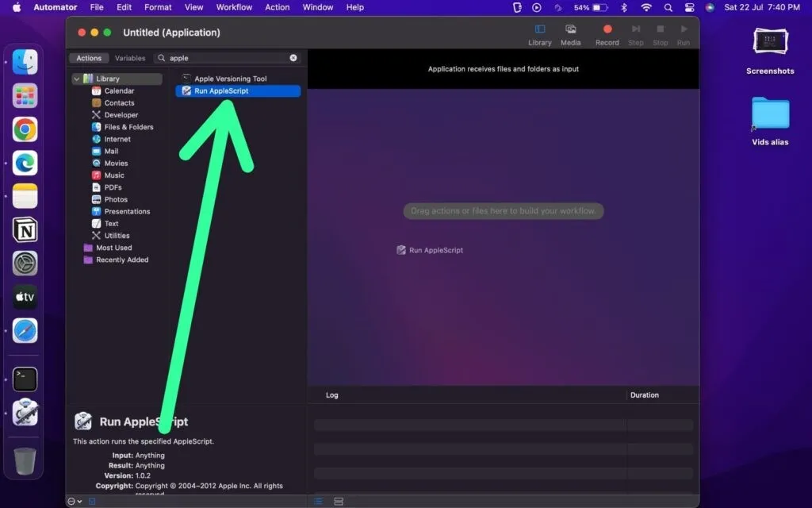Open Control Center in menu bar
The image size is (812, 508).
(x=689, y=7)
